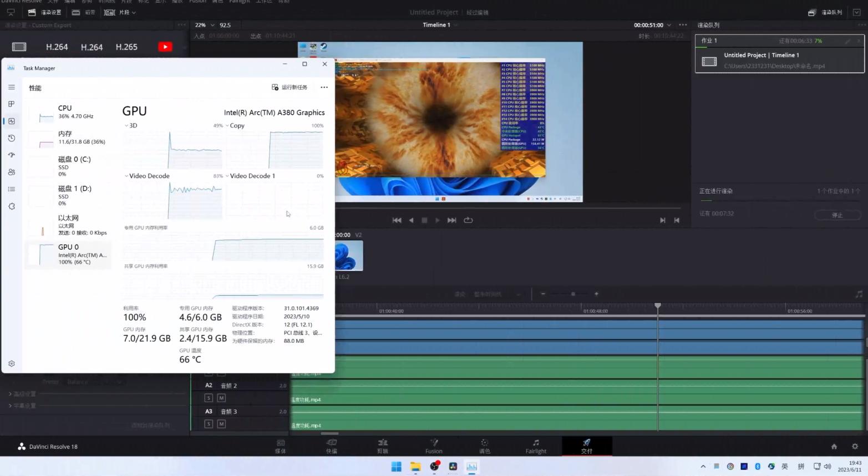Select the YouTube render preset icon
The height and width of the screenshot is (476, 868).
tap(165, 47)
